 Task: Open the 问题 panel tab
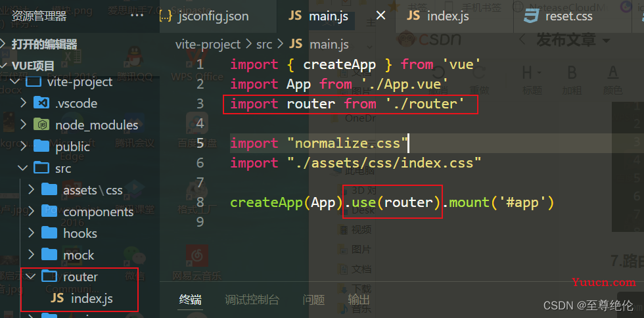click(x=313, y=300)
